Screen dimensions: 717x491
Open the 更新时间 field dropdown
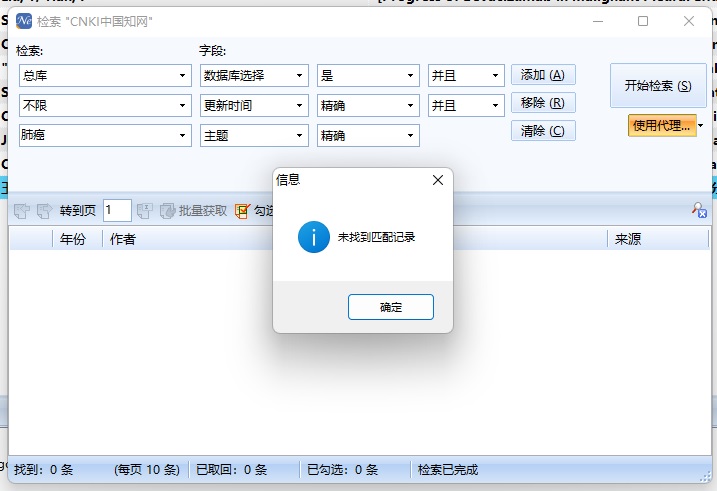click(299, 106)
